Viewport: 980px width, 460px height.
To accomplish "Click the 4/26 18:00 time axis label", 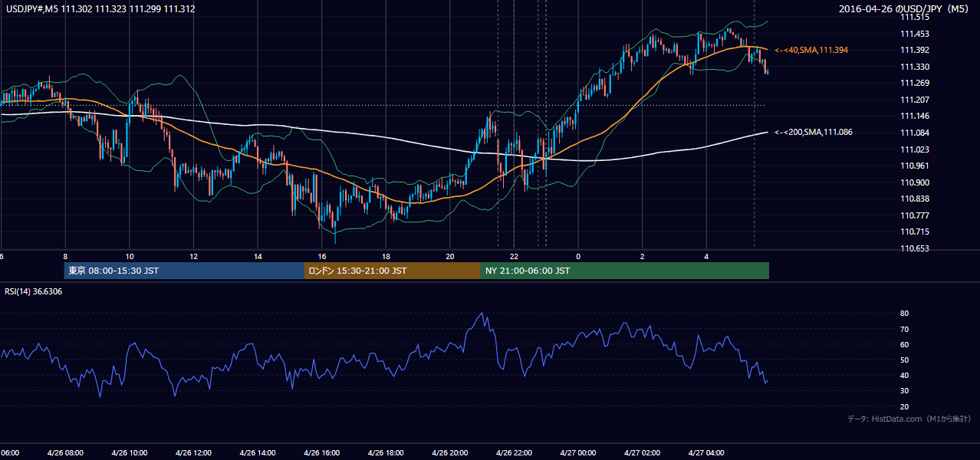I will tap(385, 452).
